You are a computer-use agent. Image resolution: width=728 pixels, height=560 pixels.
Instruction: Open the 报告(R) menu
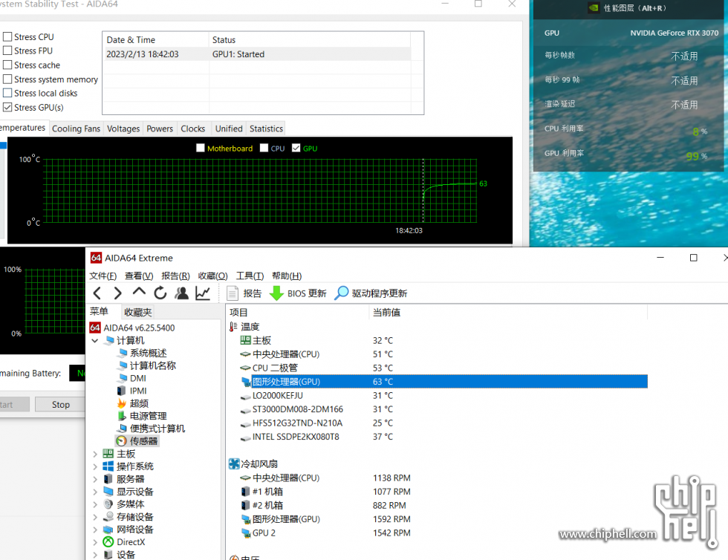pos(175,276)
